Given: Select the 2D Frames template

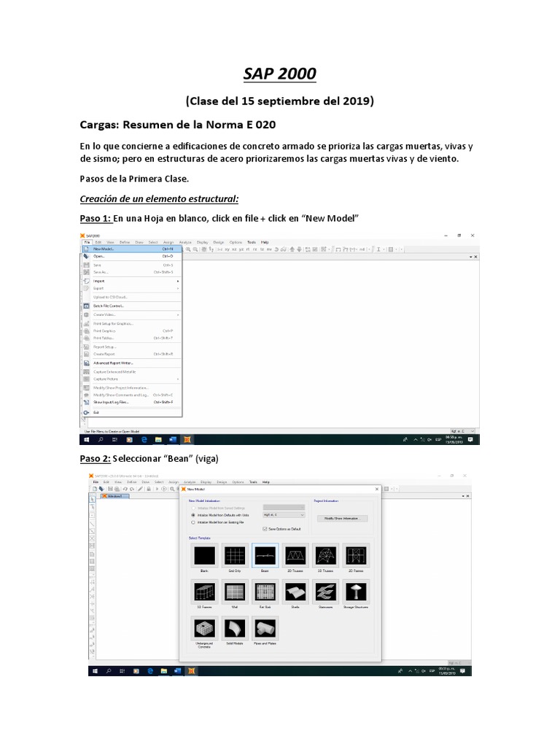Looking at the screenshot, I should coord(356,555).
